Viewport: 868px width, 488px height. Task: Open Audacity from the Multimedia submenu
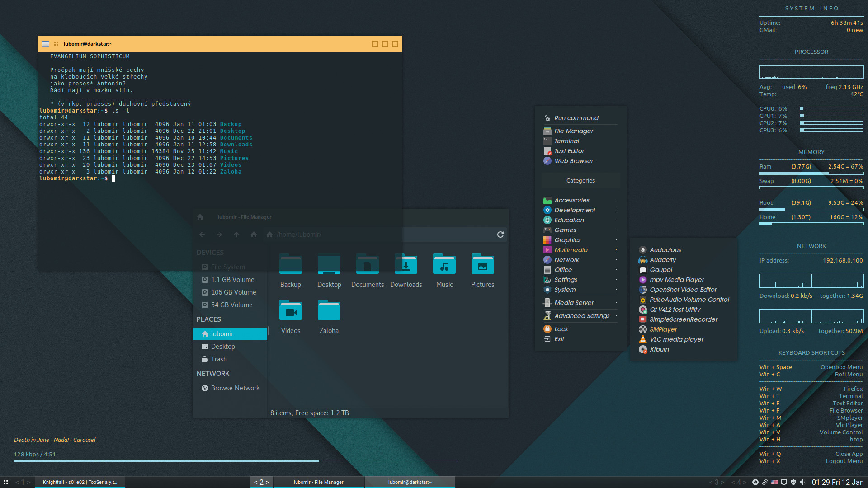663,260
